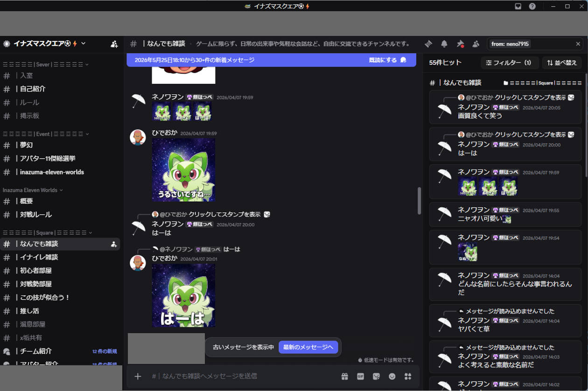Open the 概要 channel
This screenshot has height=391, width=588.
[x=60, y=201]
